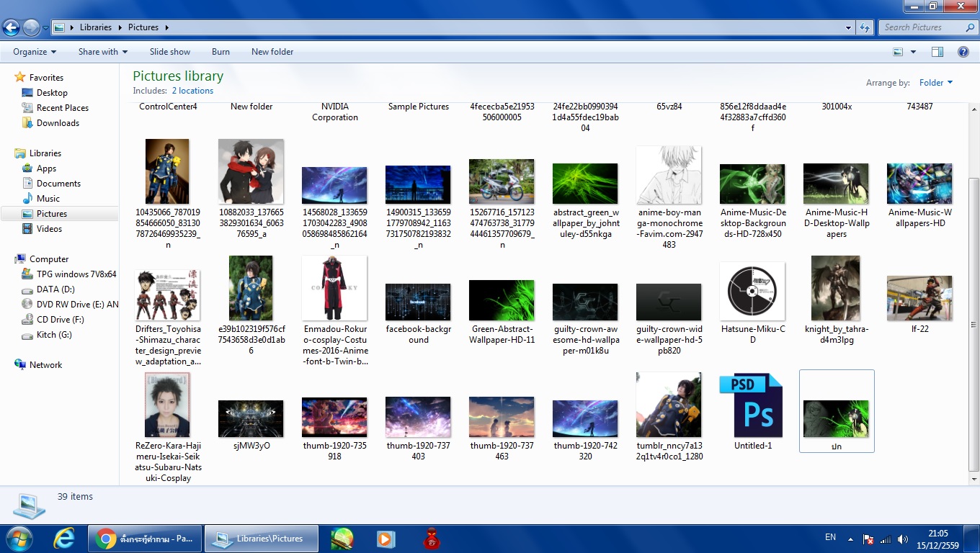Expand the view options dropdown arrow
Viewport: 980px width, 553px height.
pyautogui.click(x=913, y=52)
